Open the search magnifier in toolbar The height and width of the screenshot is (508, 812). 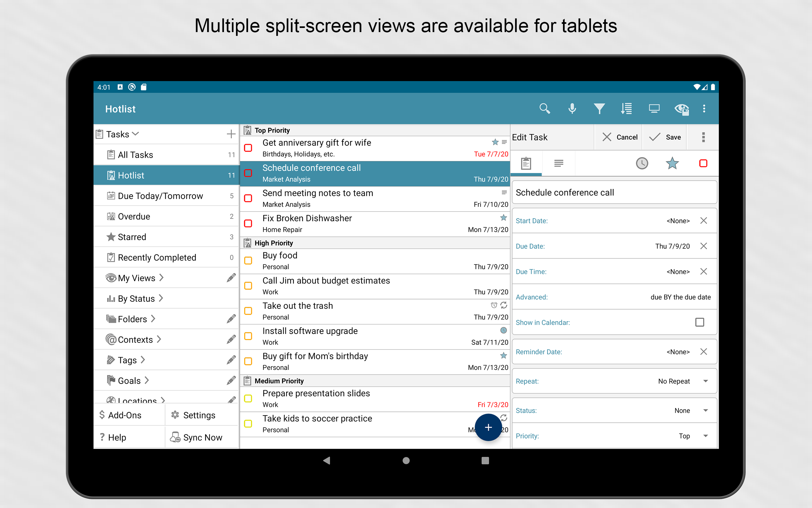(x=545, y=109)
